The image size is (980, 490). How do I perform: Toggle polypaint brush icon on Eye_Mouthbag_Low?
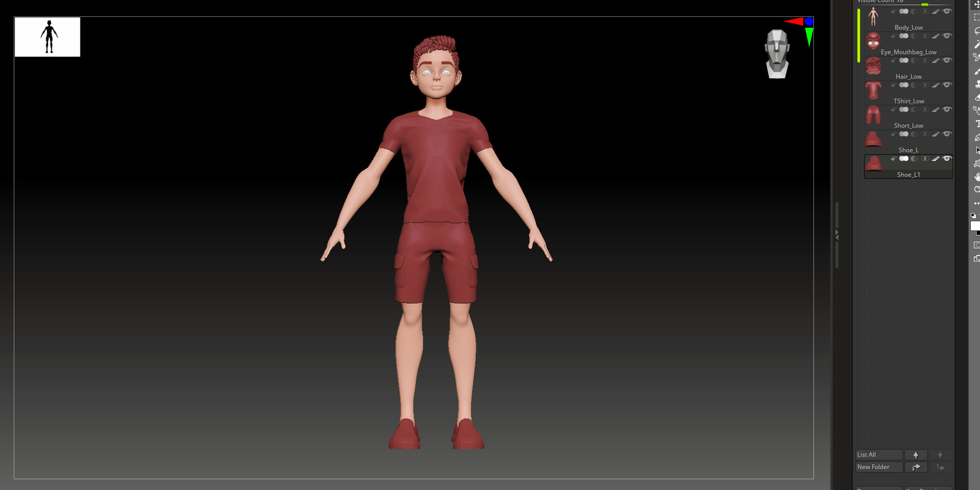936,36
